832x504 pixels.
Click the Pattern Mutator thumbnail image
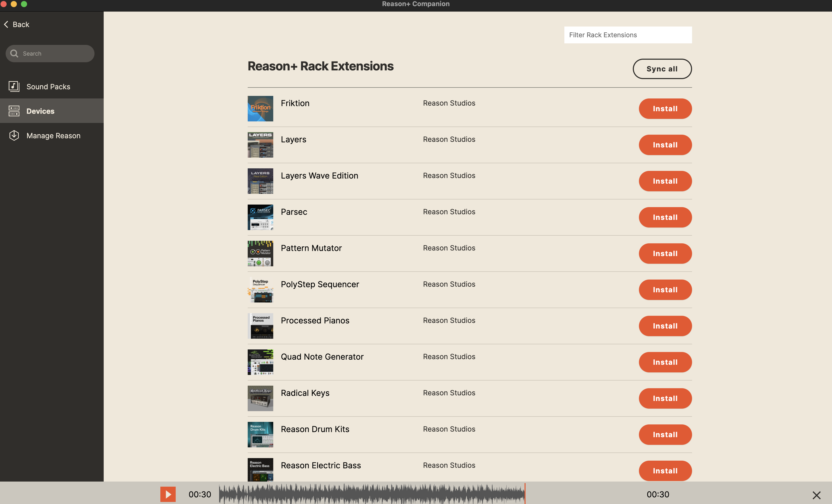(260, 253)
